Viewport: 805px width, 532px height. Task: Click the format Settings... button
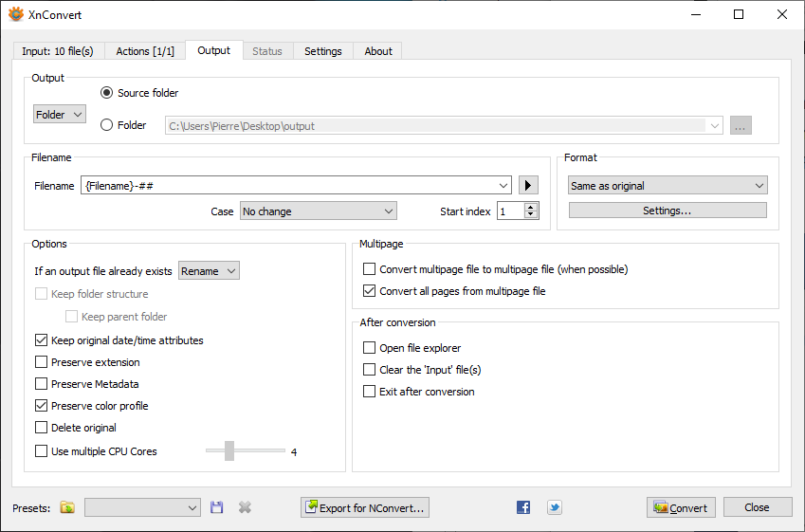pos(668,211)
